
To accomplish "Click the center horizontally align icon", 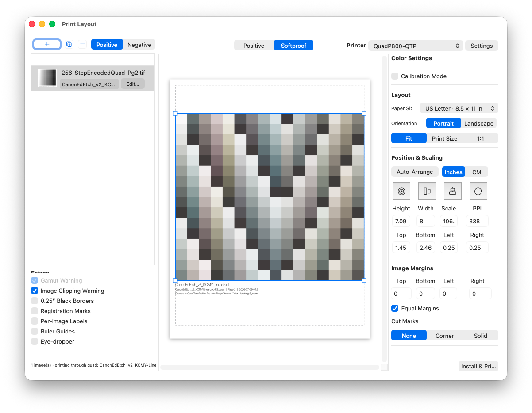I will coord(427,191).
